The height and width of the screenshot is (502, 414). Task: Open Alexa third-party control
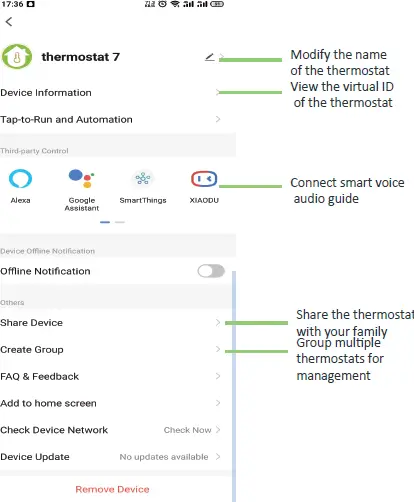20,179
